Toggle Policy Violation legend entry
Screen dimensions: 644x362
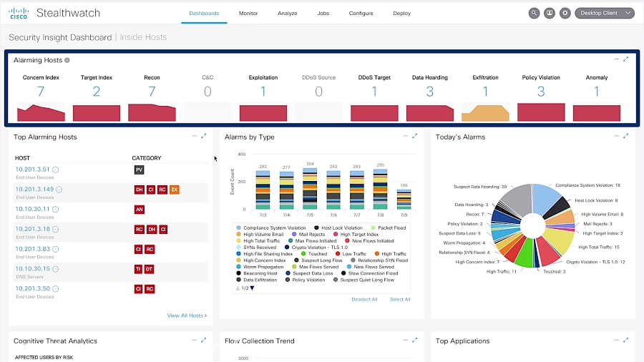pos(305,280)
